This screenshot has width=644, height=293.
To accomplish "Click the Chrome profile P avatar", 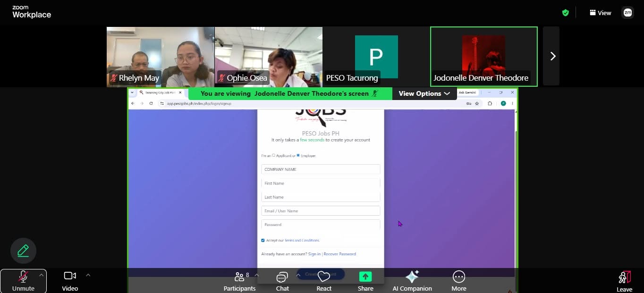I will [503, 103].
